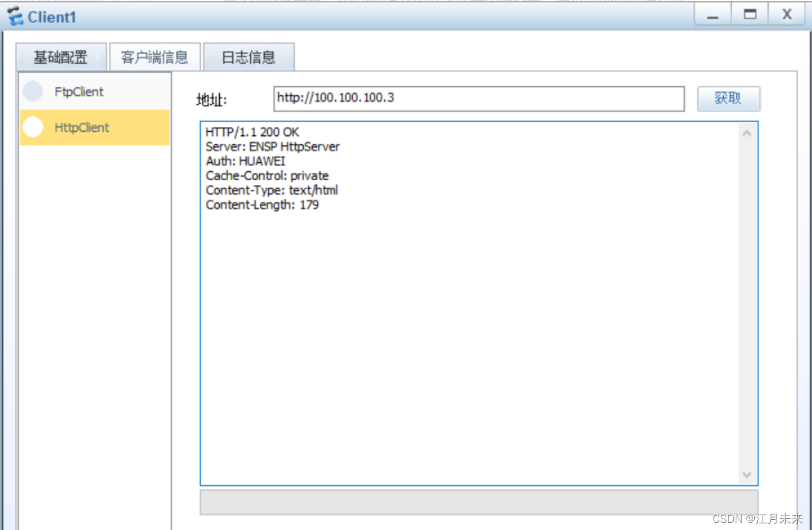Click the response scrollbar up arrow
The image size is (812, 530).
[747, 133]
